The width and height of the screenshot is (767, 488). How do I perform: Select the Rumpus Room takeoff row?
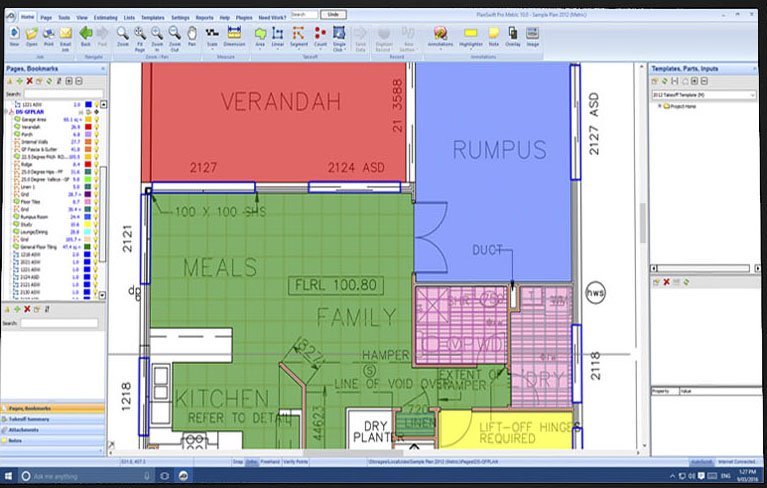(x=54, y=217)
